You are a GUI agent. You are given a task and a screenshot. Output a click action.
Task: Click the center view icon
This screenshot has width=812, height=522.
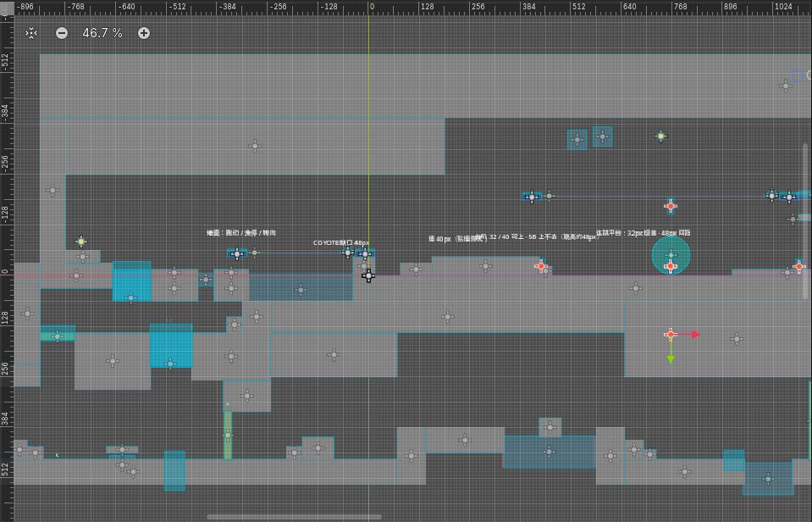pos(31,33)
